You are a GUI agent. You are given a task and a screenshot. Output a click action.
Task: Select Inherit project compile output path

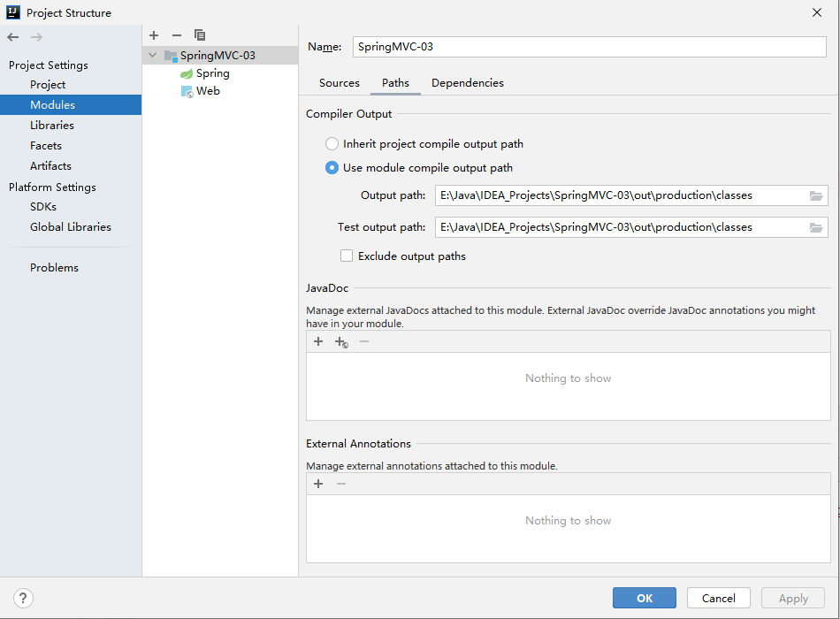coord(332,143)
